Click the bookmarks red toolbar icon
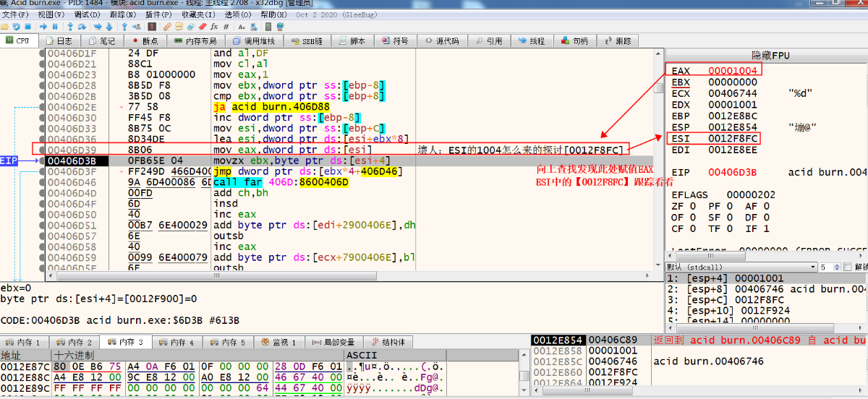Image resolution: width=868 pixels, height=399 pixels. pos(203,26)
